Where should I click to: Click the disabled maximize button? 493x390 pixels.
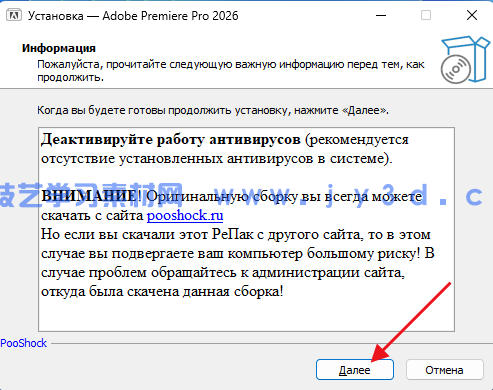tap(426, 15)
